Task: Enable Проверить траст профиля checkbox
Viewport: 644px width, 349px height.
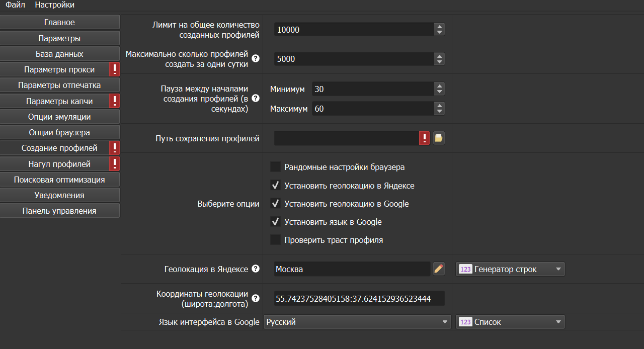Action: coord(275,240)
